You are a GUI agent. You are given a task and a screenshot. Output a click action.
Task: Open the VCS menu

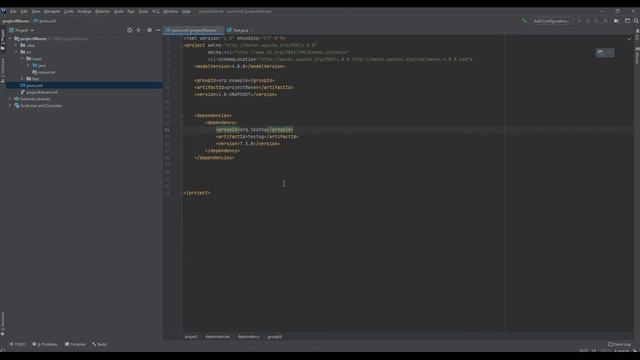click(x=156, y=11)
